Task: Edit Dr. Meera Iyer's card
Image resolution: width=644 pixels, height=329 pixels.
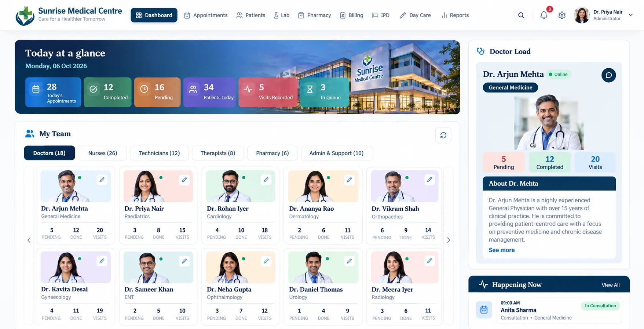Action: click(429, 261)
